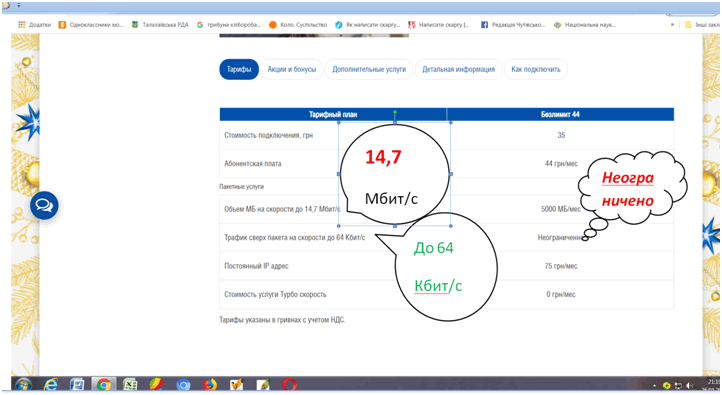Open the Коло. Суспільство bookmark
The image size is (722, 395).
pyautogui.click(x=298, y=25)
